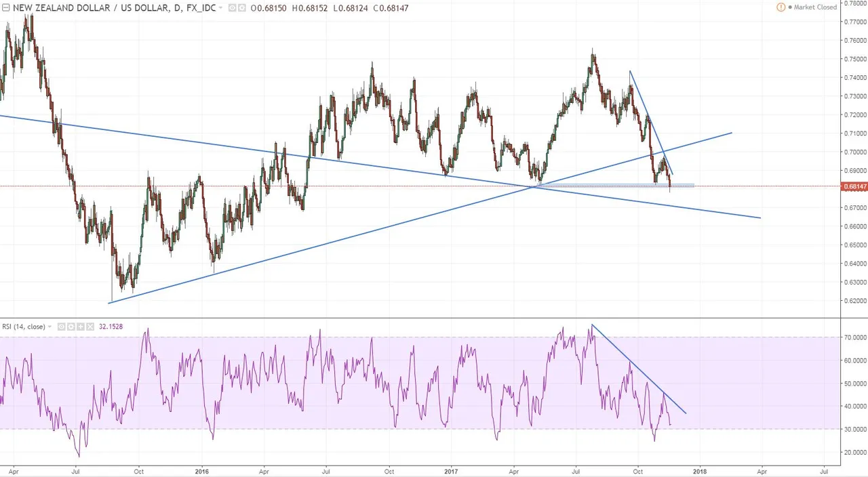Click the 0.70000 price axis label
The height and width of the screenshot is (477, 868).
click(854, 152)
